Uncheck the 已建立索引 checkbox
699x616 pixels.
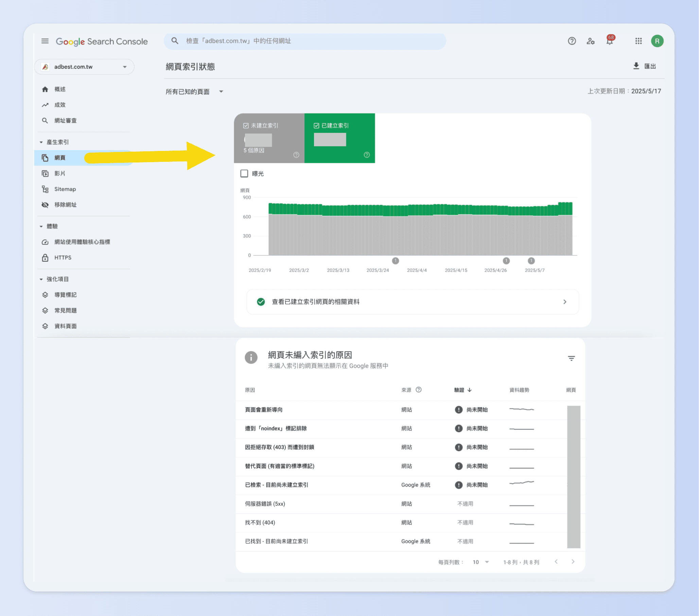[316, 125]
